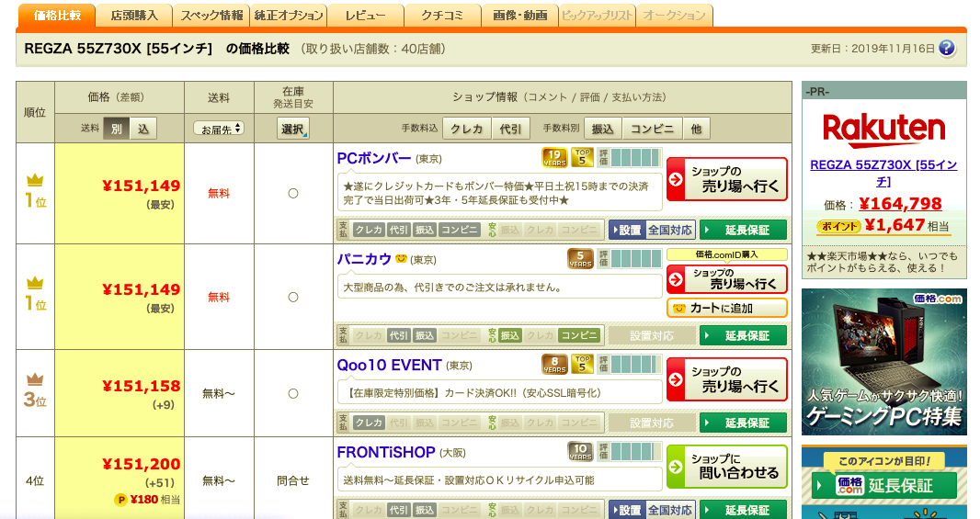Click FRONTiSHOP's price ¥151,200
This screenshot has width=980, height=519.
(x=142, y=464)
